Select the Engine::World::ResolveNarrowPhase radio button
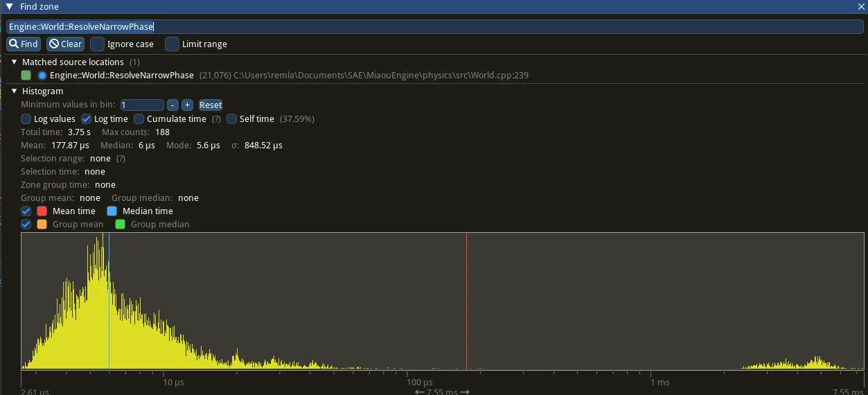 pyautogui.click(x=42, y=75)
